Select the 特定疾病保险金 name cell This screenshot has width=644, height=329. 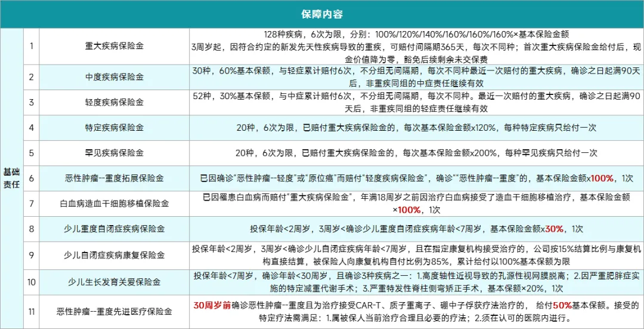(114, 128)
